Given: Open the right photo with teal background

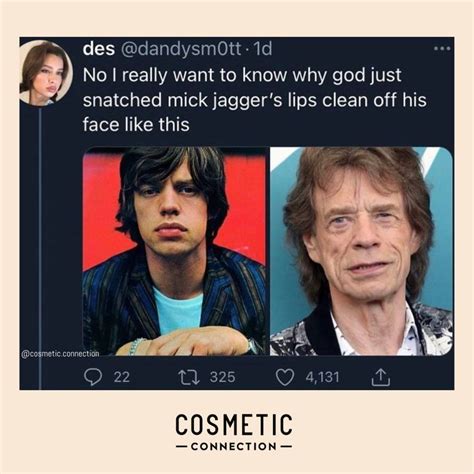Looking at the screenshot, I should click(x=361, y=251).
